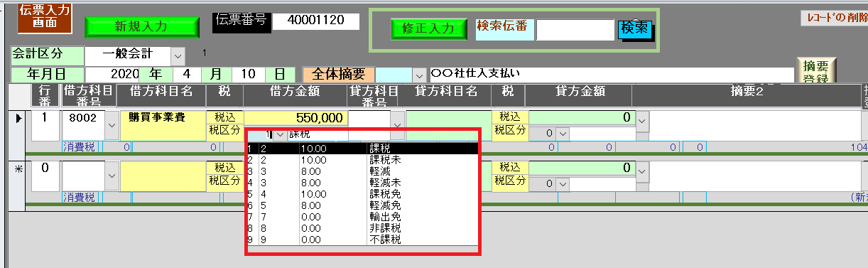Click new row empty 借方科目番号 field

tap(83, 176)
